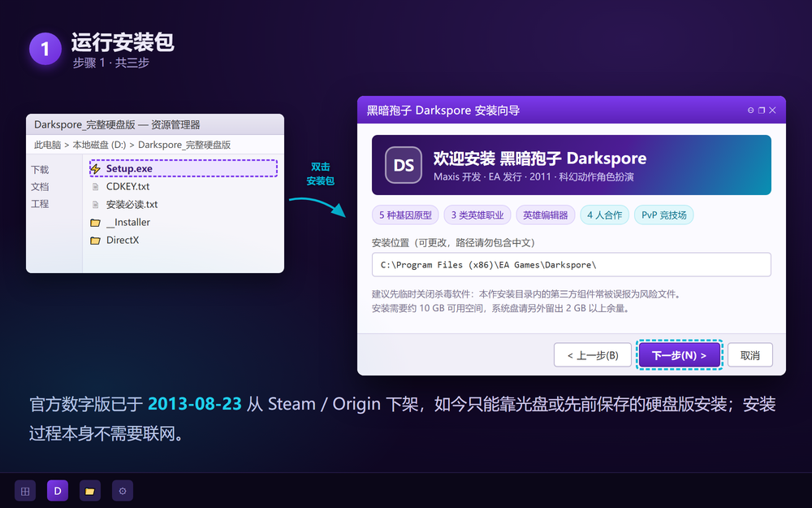Click the explorer window title bar

coord(155,124)
